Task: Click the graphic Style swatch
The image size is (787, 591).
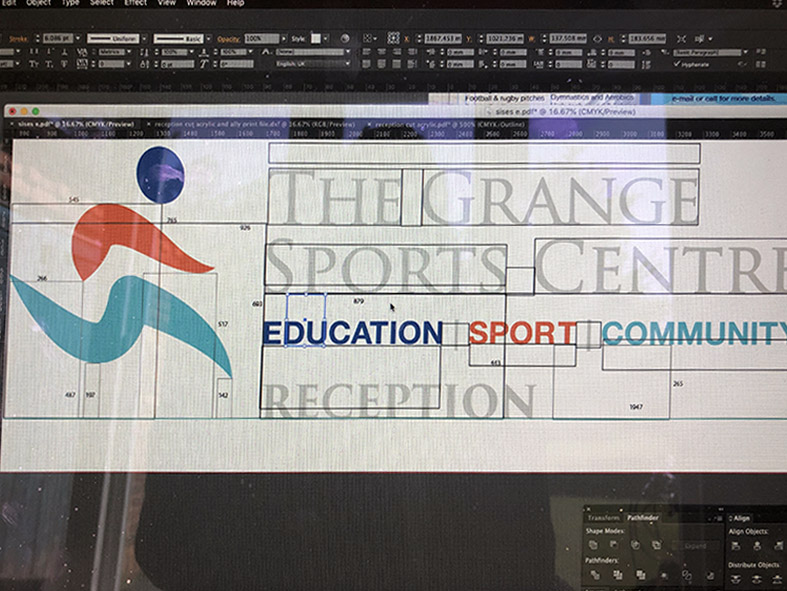Action: tap(316, 38)
